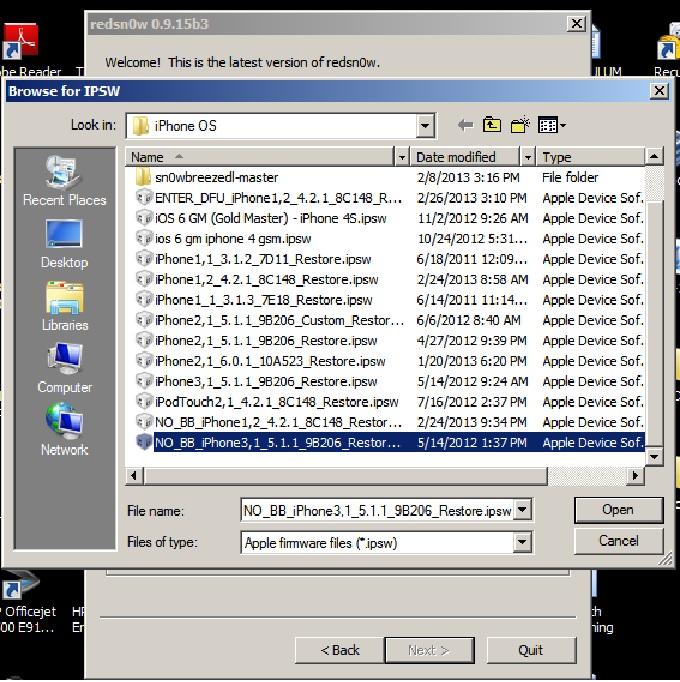
Task: Click the Open button
Action: [618, 510]
